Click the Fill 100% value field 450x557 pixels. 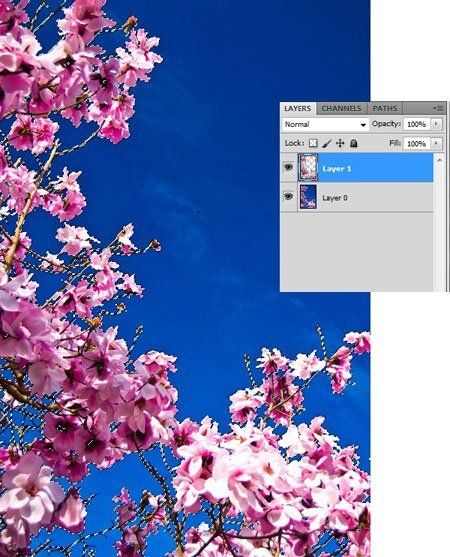point(417,144)
